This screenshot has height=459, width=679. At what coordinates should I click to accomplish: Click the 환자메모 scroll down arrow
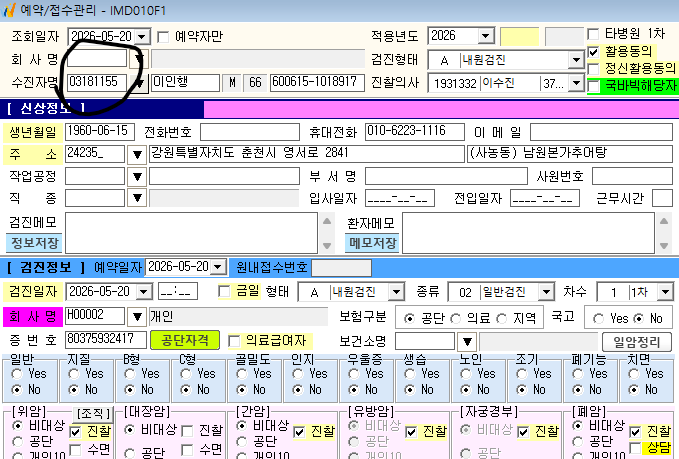point(664,246)
